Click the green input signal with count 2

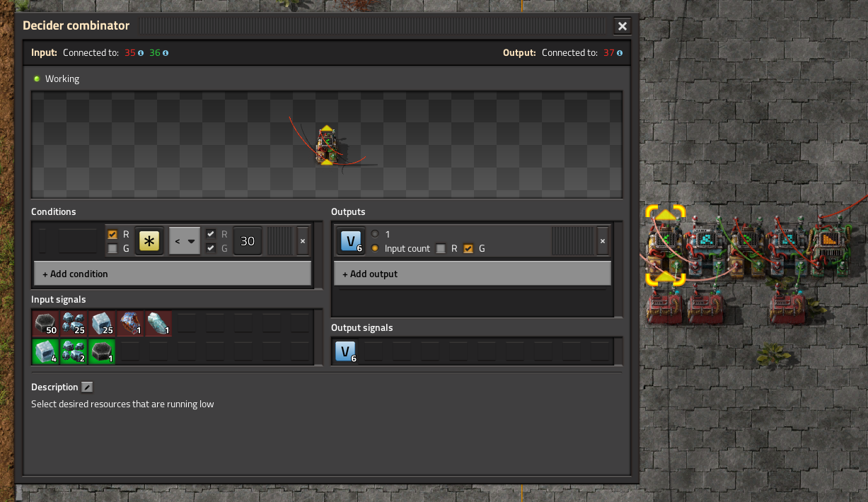click(74, 351)
